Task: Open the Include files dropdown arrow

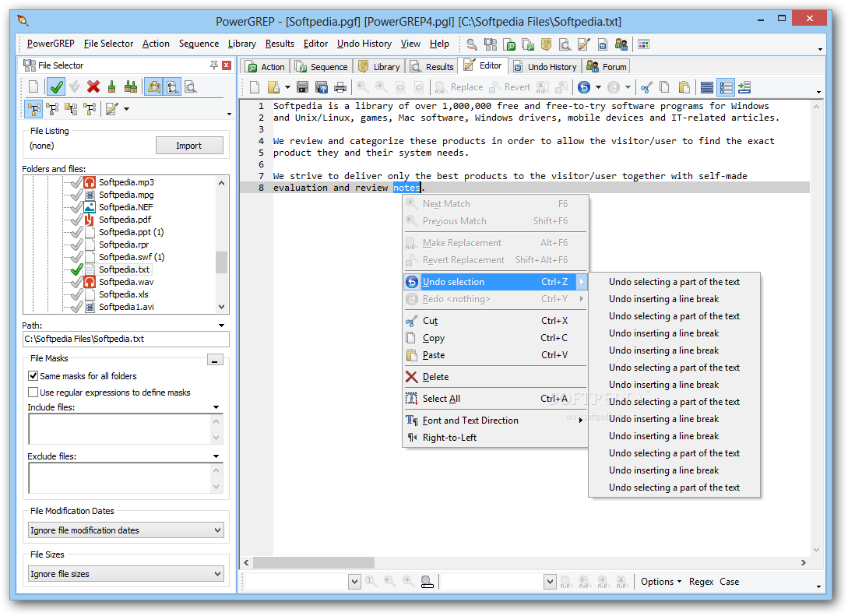Action: point(216,407)
